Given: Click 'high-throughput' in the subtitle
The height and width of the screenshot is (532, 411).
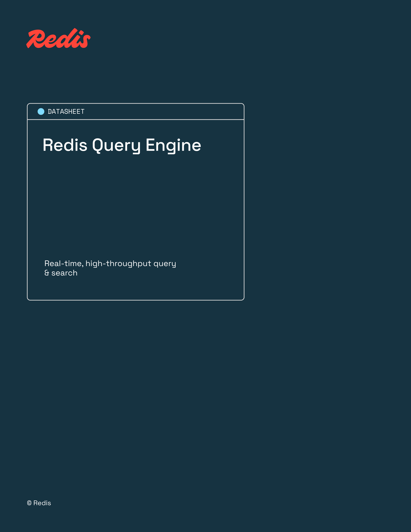Looking at the screenshot, I should [x=118, y=264].
